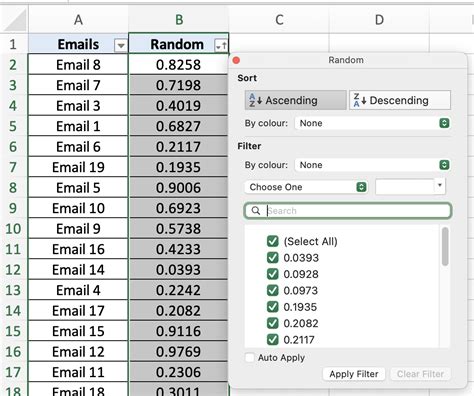Uncheck the 0.0393 filter checkbox
This screenshot has width=474, height=396.
273,257
